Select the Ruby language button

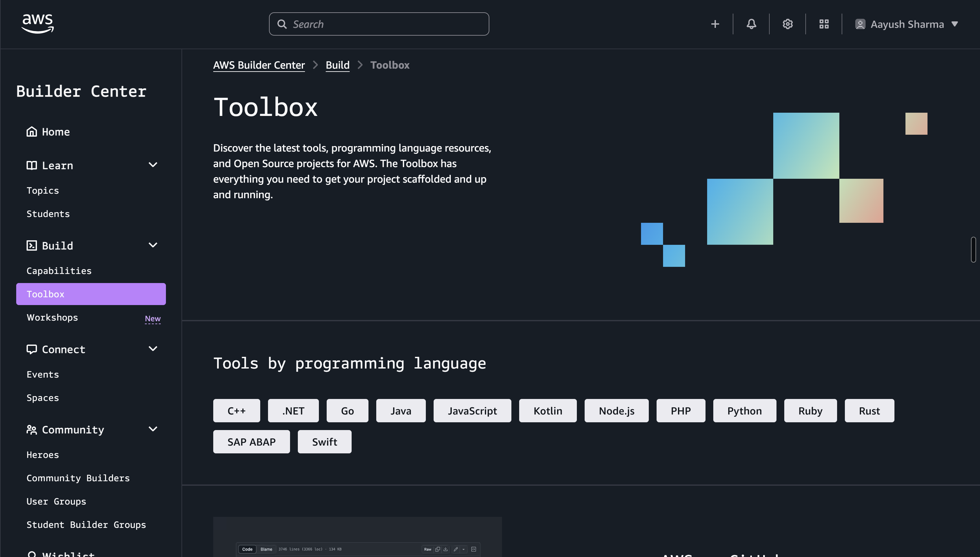tap(811, 411)
